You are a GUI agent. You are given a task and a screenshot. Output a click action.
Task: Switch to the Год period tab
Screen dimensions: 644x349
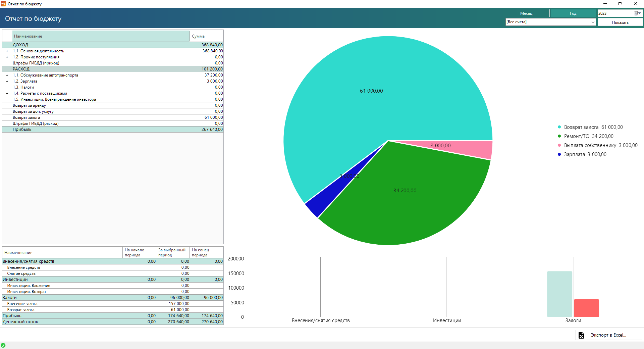573,13
